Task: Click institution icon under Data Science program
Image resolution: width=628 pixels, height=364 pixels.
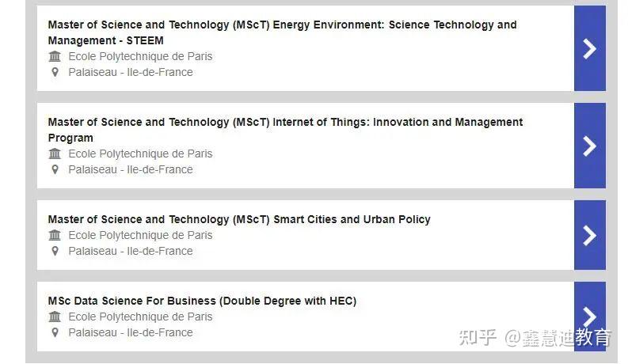Action: [55, 317]
